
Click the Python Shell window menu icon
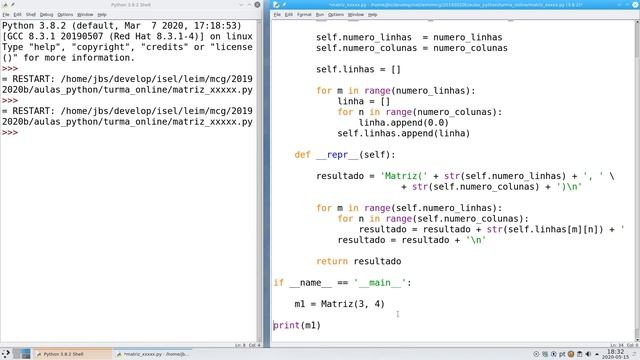pos(5,4)
